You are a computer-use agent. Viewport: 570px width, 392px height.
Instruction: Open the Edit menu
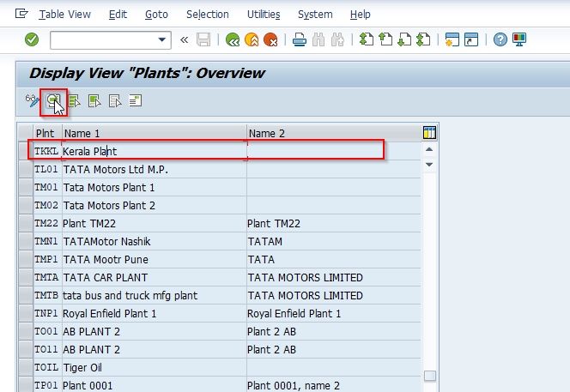click(x=118, y=15)
